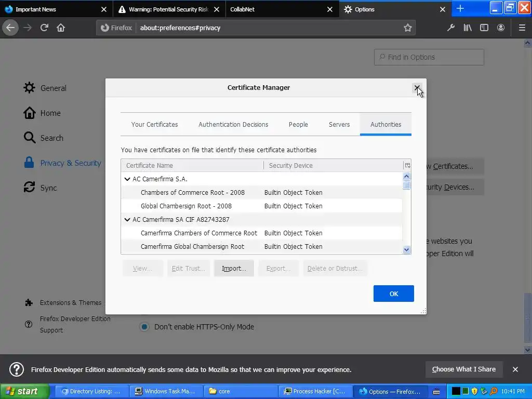Image resolution: width=532 pixels, height=399 pixels.
Task: Dismiss the data-sharing notification bar
Action: 515,369
